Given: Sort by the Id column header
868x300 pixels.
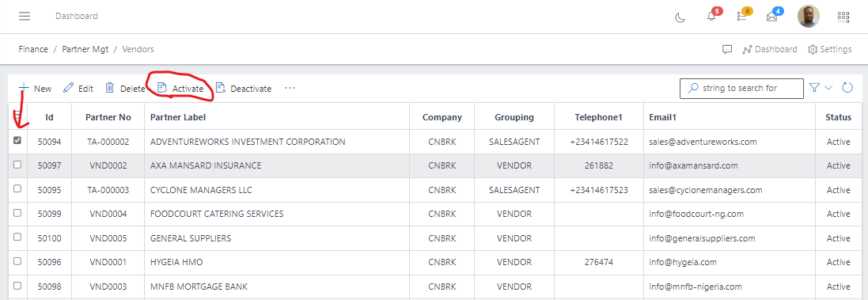Looking at the screenshot, I should pos(49,117).
